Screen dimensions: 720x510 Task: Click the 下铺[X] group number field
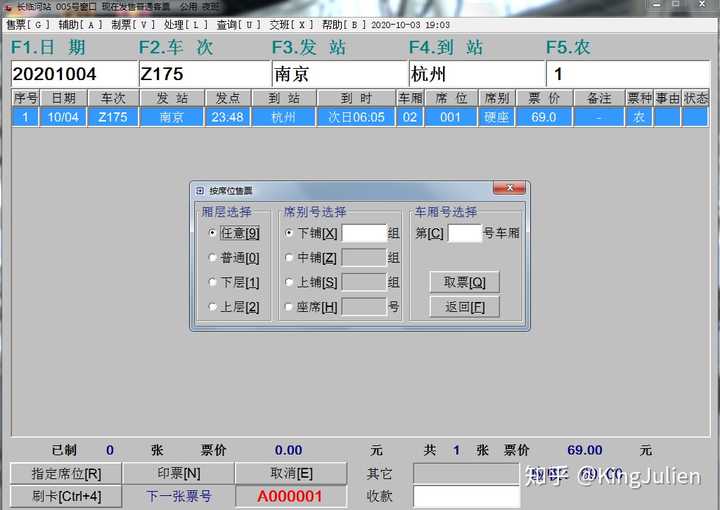pos(364,233)
